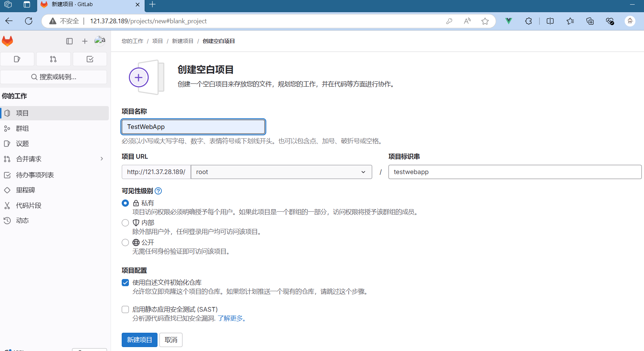Open Snippets (代码片段) sidebar item
The height and width of the screenshot is (351, 644).
coord(54,206)
